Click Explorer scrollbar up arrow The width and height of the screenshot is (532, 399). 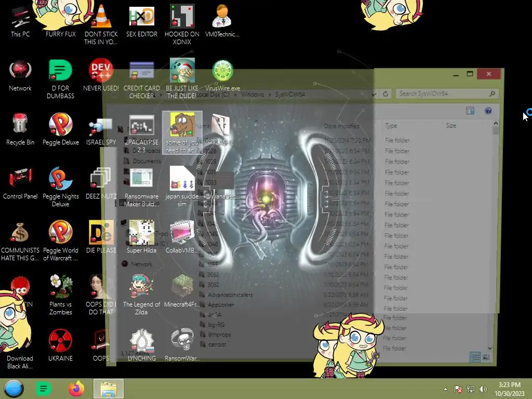[x=495, y=124]
